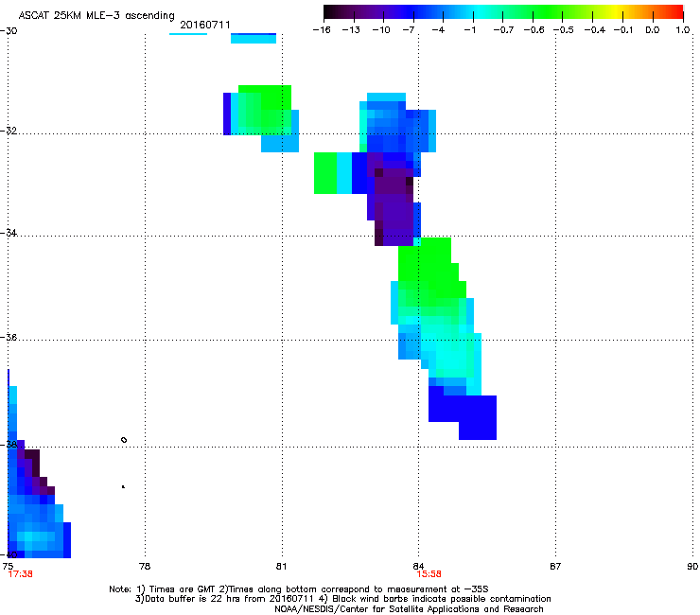Click the -32 latitude axis label
The width and height of the screenshot is (700, 615).
[9, 131]
